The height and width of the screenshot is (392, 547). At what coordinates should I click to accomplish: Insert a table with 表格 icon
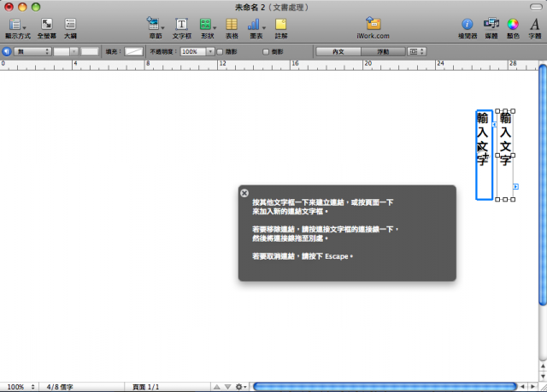[232, 25]
